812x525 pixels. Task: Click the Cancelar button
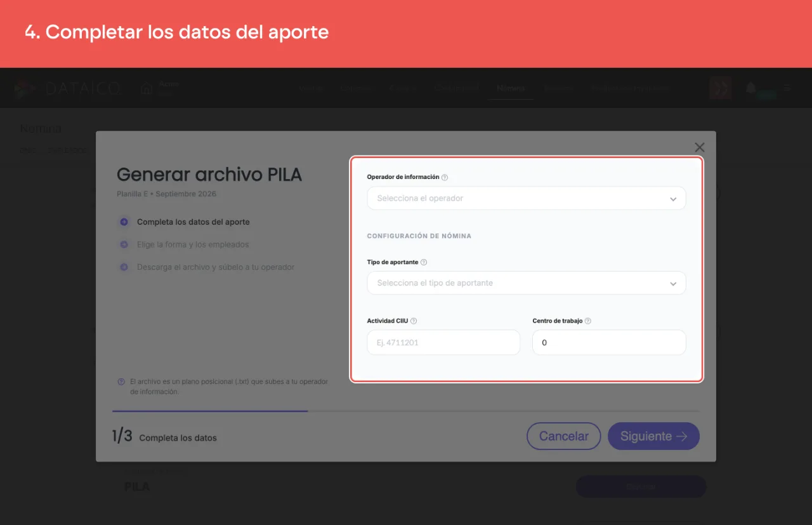[564, 436]
